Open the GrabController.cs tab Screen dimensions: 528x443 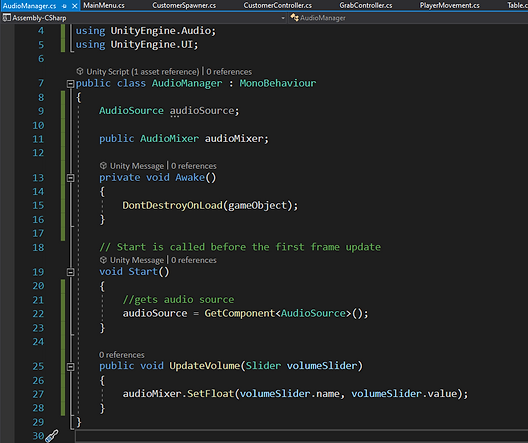point(366,5)
